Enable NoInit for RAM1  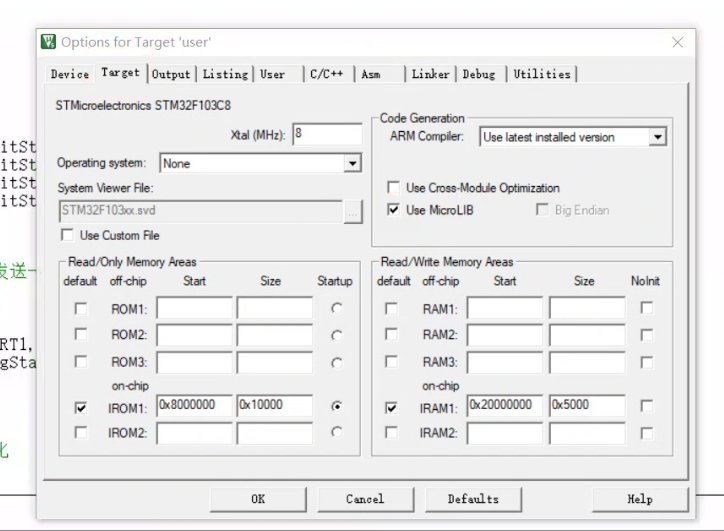tap(647, 308)
